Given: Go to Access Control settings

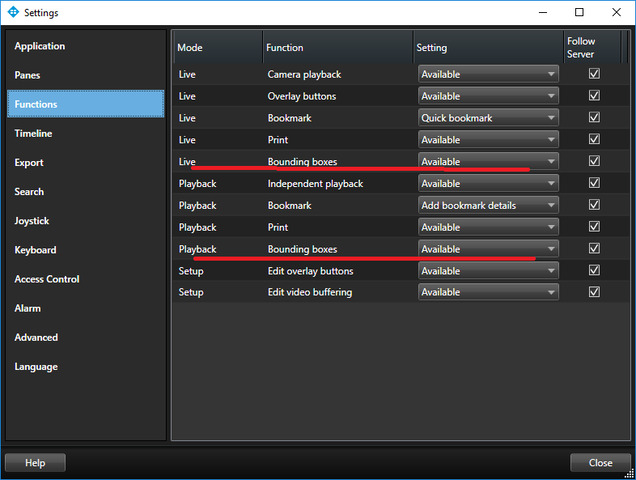Looking at the screenshot, I should 47,279.
